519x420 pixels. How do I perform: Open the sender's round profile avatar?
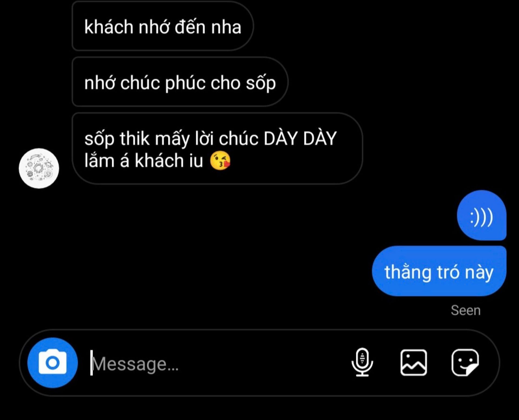click(39, 168)
